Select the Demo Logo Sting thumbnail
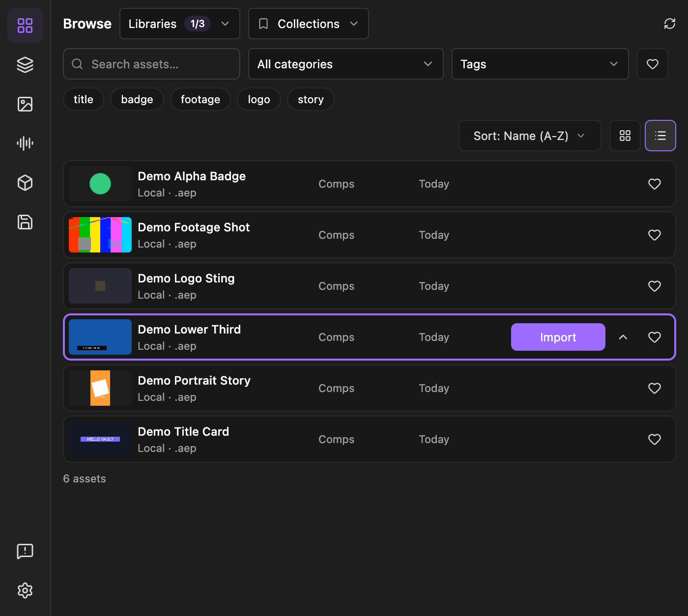This screenshot has height=616, width=688. 100,286
